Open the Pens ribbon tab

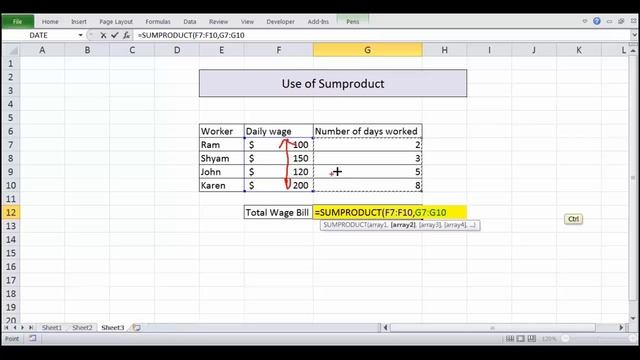(353, 22)
